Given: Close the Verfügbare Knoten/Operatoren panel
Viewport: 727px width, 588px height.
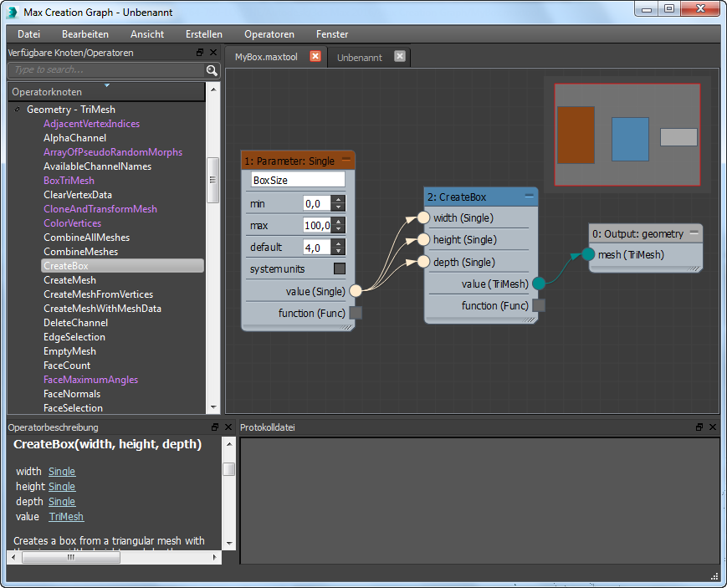Looking at the screenshot, I should point(213,53).
